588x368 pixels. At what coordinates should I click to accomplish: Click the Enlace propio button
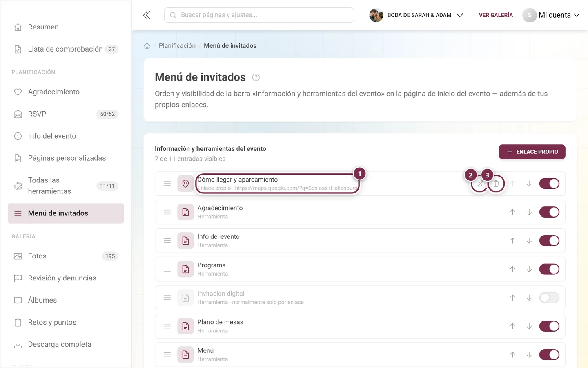pos(532,152)
